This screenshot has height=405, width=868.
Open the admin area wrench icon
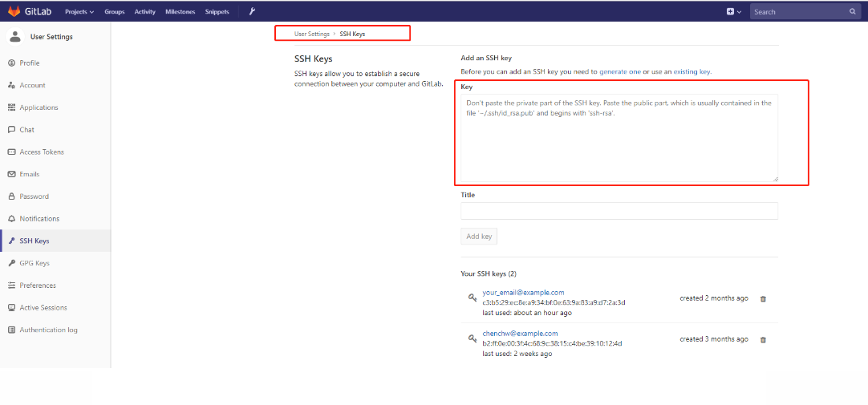[252, 11]
